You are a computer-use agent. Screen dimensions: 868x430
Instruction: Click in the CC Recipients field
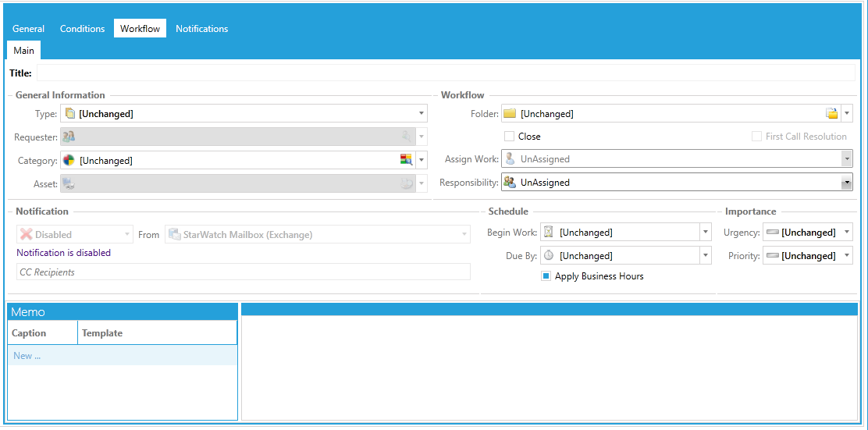point(244,272)
